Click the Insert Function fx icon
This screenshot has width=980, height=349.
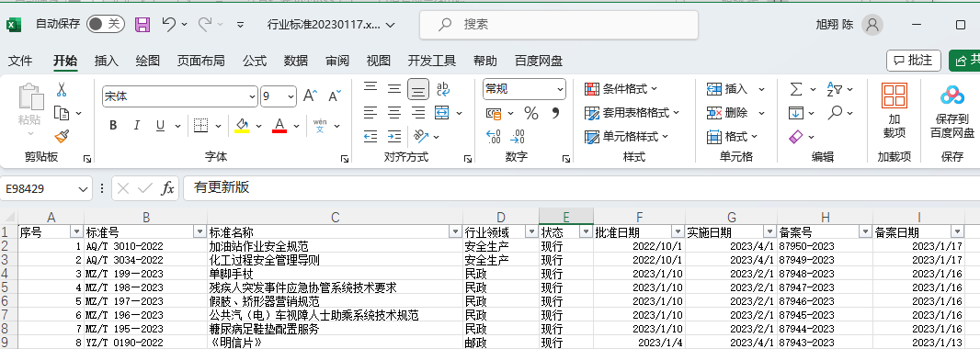(x=167, y=188)
